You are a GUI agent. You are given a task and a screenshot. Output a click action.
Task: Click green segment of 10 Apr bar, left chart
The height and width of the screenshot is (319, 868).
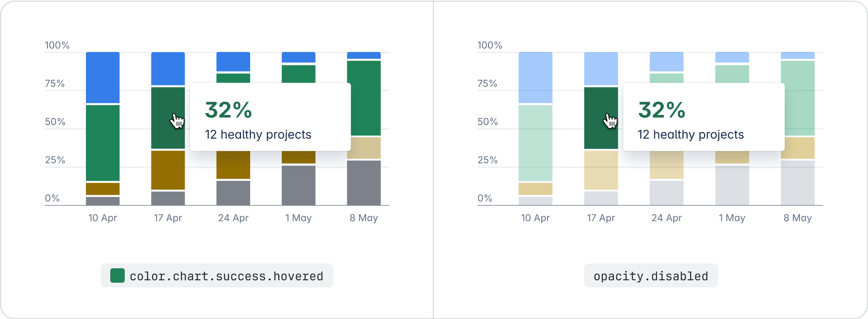[x=103, y=143]
